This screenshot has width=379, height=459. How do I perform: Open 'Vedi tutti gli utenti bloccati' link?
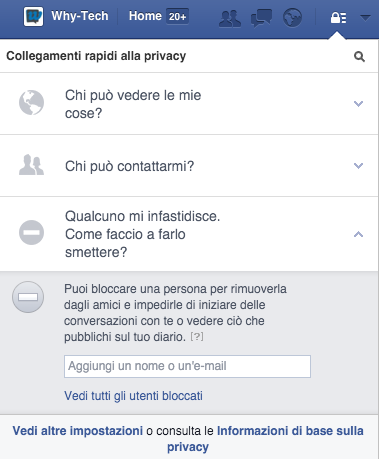tap(133, 396)
